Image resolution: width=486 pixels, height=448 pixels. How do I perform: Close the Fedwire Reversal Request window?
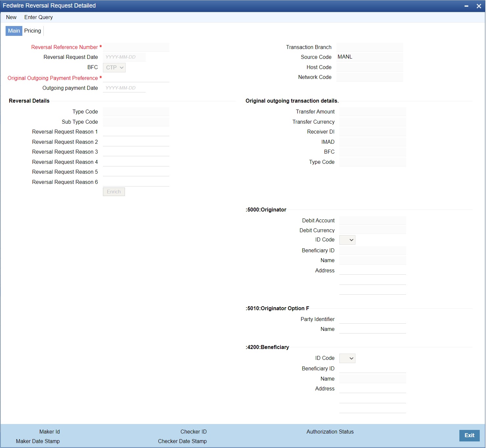479,6
